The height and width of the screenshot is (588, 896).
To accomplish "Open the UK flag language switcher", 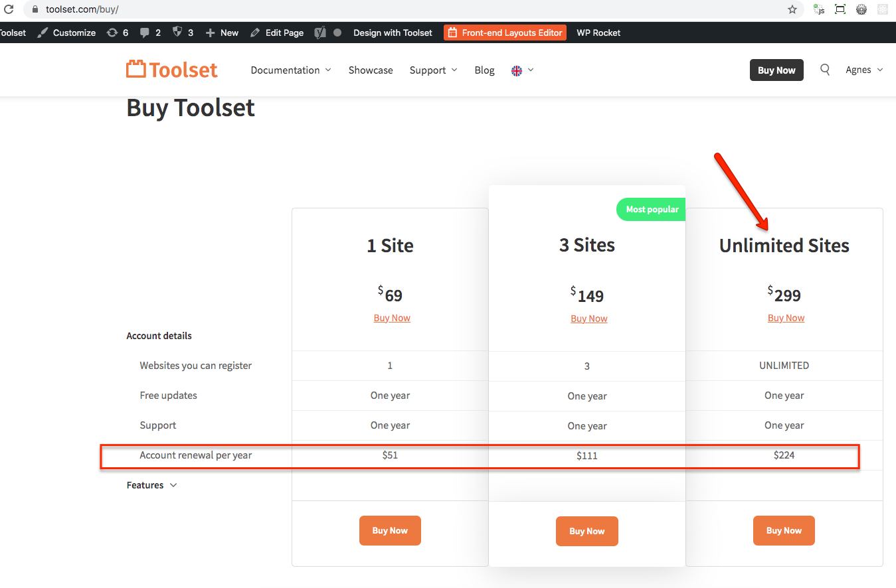I will pos(522,70).
